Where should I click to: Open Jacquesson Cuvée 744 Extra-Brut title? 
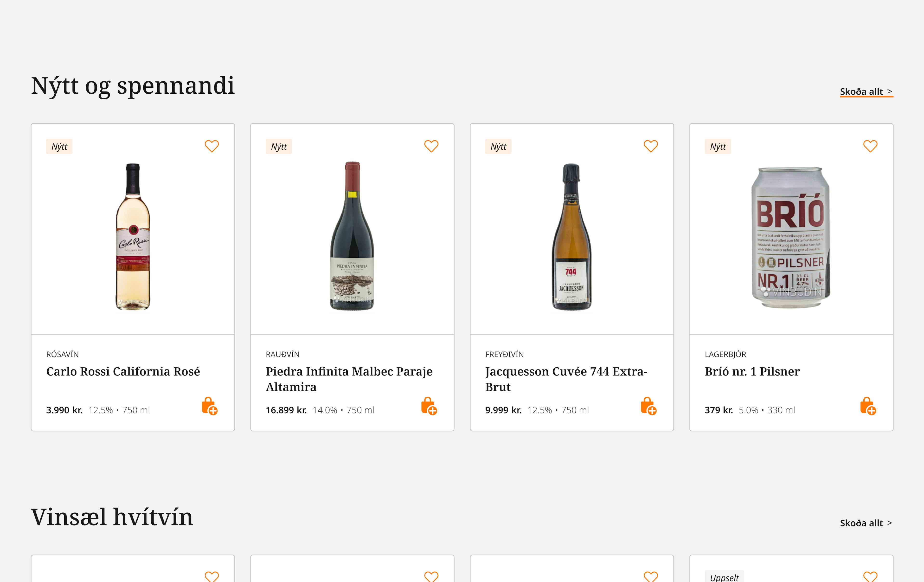click(566, 379)
